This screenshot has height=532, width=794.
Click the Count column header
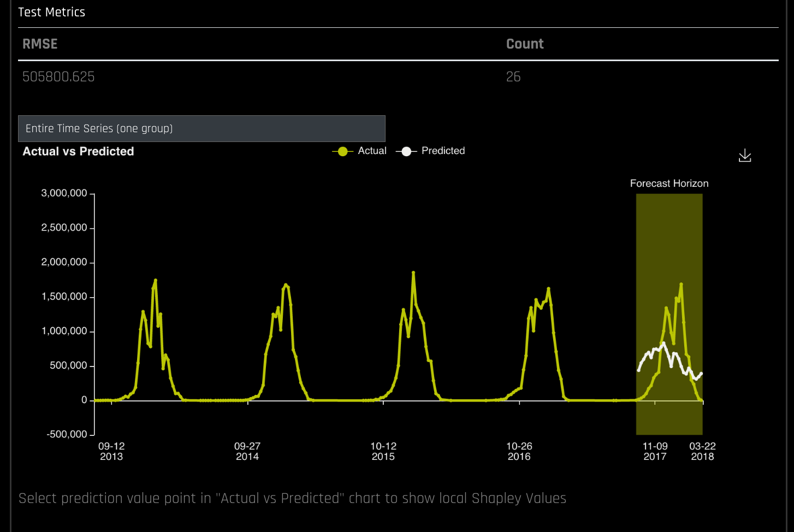click(x=524, y=44)
